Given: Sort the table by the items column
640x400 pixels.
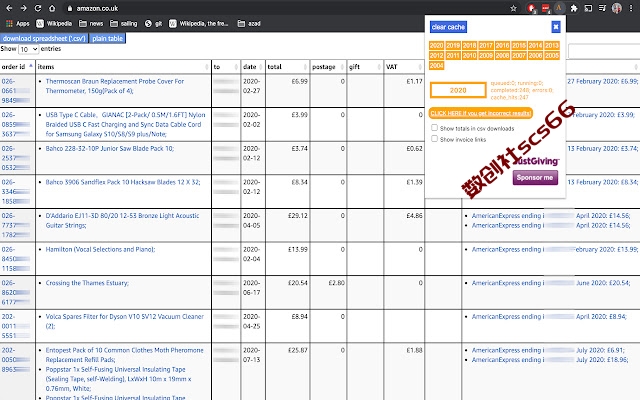Looking at the screenshot, I should pos(123,67).
